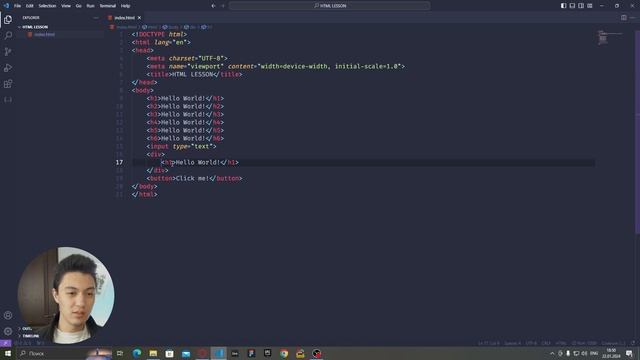Open the File menu
Image resolution: width=640 pixels, height=360 pixels.
[17, 6]
